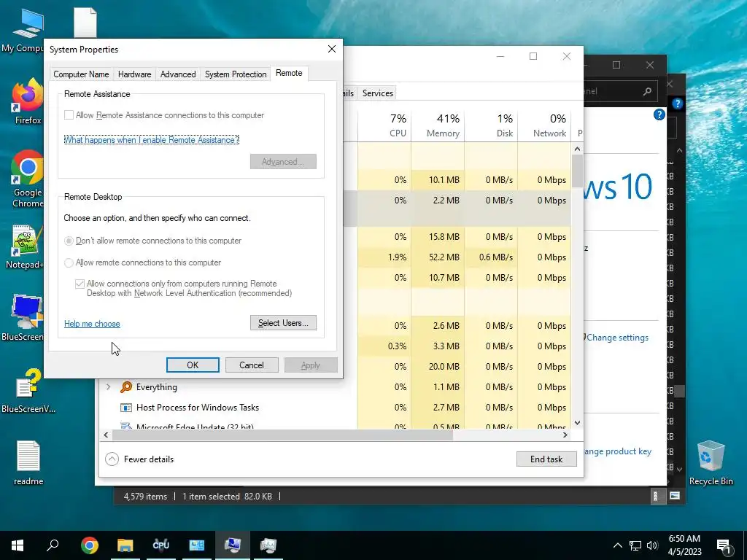Cancel the System Properties dialog
The width and height of the screenshot is (747, 560).
tap(252, 365)
